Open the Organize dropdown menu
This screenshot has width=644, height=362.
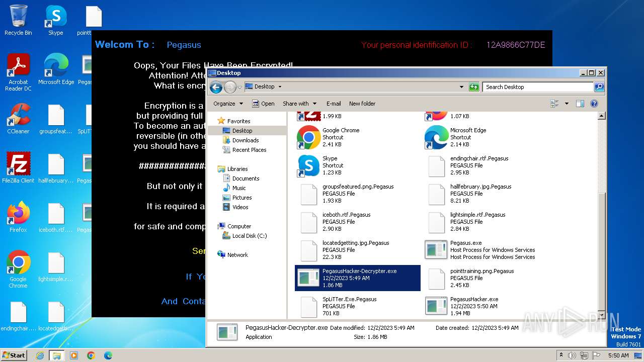[x=228, y=104]
